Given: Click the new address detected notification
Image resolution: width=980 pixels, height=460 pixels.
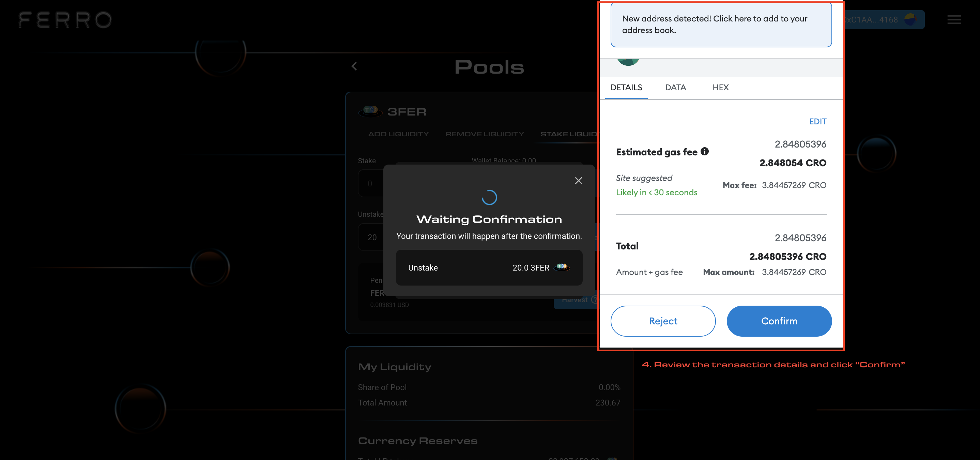Looking at the screenshot, I should [721, 25].
